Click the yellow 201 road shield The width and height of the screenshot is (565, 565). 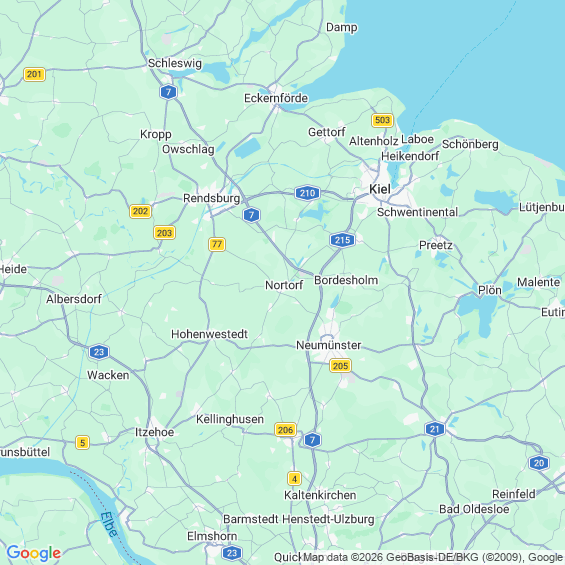[x=34, y=74]
